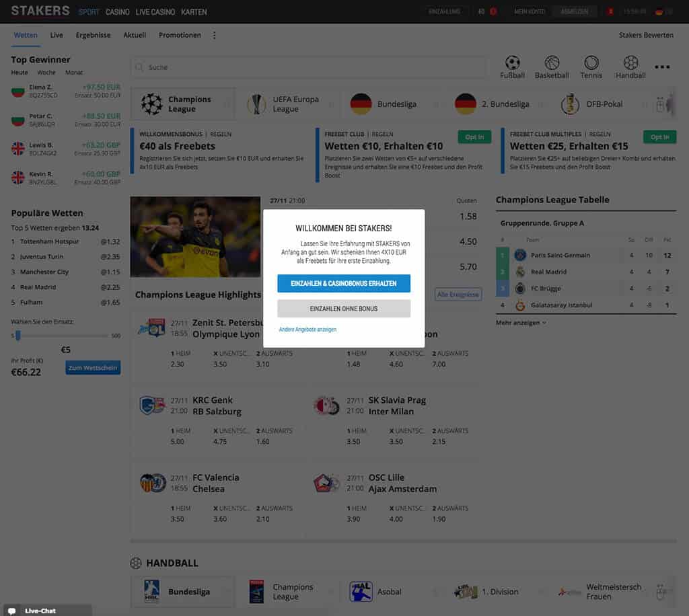689x616 pixels.
Task: Show Top Gewinner for Monat
Action: click(74, 73)
